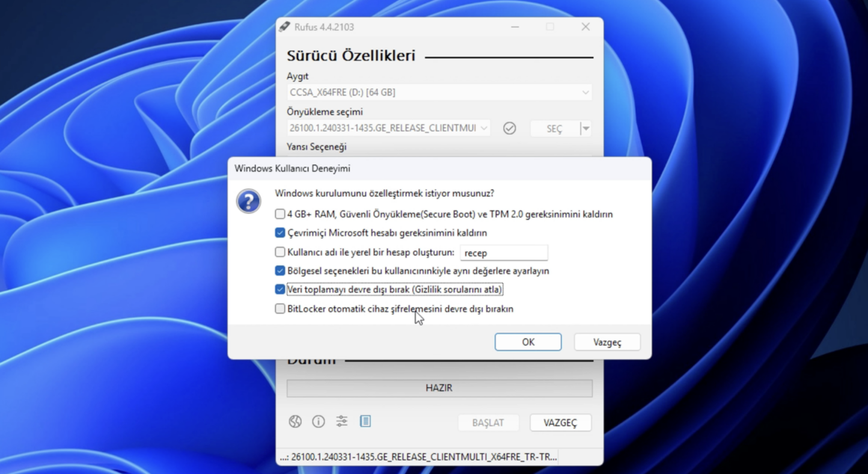Minimize the Rufus window
This screenshot has height=474, width=868.
tap(515, 27)
